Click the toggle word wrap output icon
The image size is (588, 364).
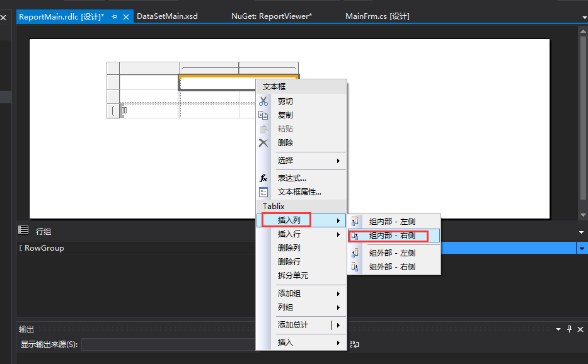[x=354, y=344]
